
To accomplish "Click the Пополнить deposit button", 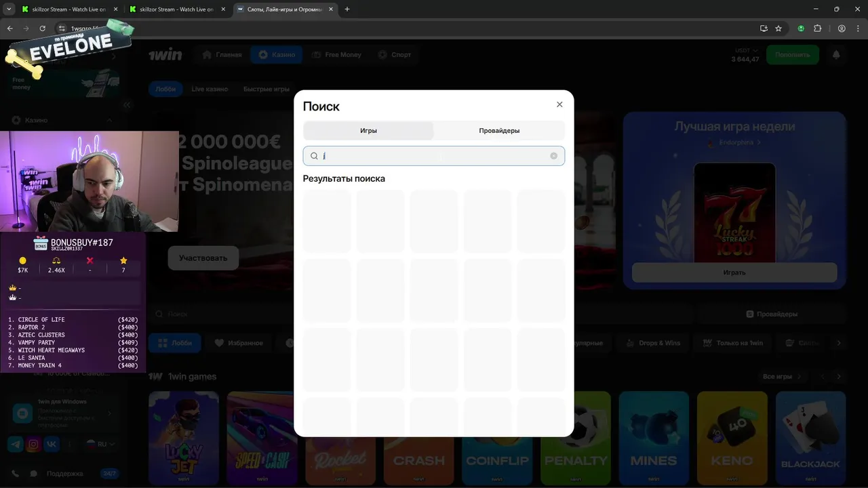I will click(x=792, y=55).
